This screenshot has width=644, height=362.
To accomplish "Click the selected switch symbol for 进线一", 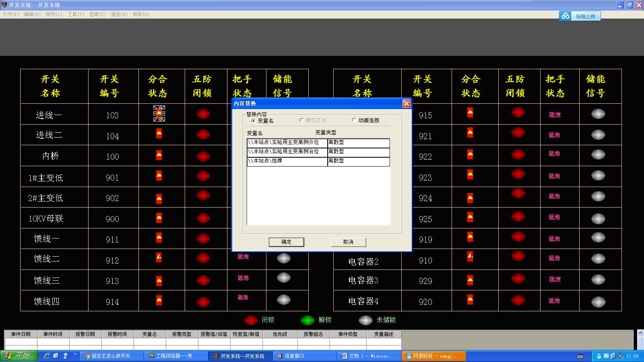I will [x=159, y=113].
